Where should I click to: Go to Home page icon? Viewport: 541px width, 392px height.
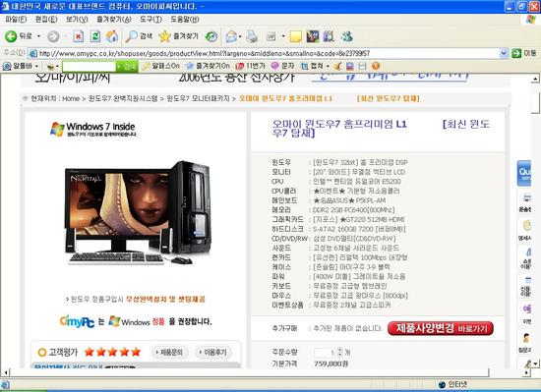click(112, 36)
